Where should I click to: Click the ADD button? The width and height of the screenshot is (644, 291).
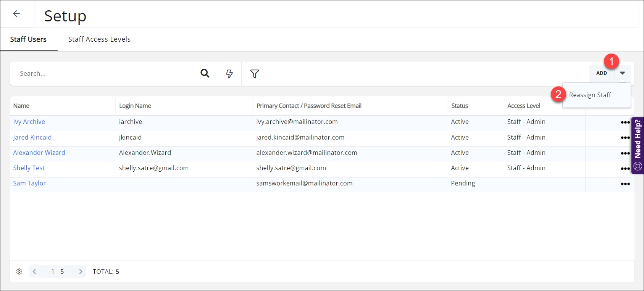coord(601,73)
